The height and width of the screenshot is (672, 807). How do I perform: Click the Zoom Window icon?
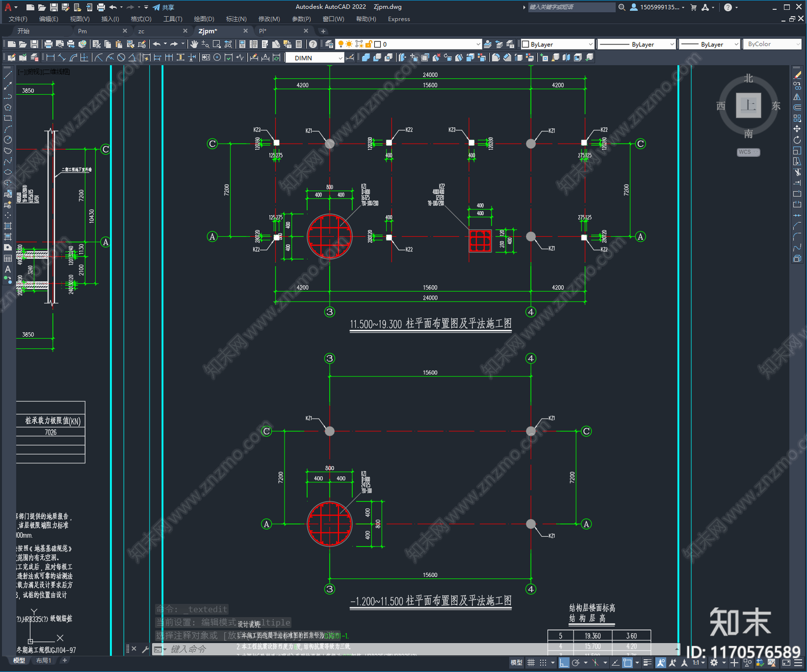[216, 44]
